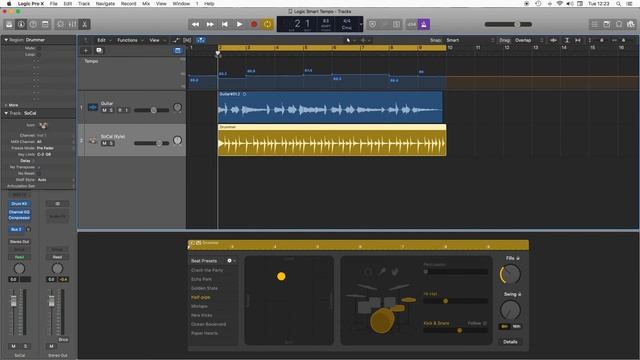Open the Note Pads button

(607, 24)
